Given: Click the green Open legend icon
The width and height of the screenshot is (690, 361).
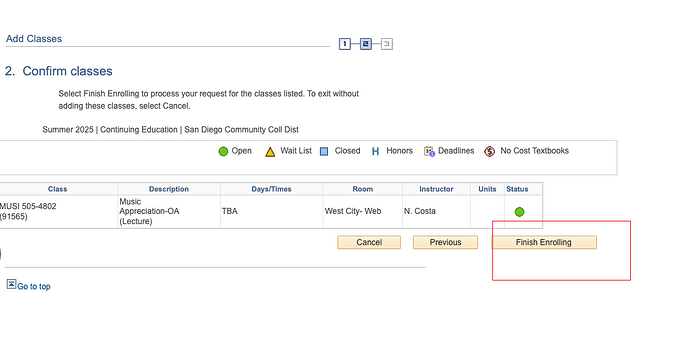Looking at the screenshot, I should (x=223, y=151).
